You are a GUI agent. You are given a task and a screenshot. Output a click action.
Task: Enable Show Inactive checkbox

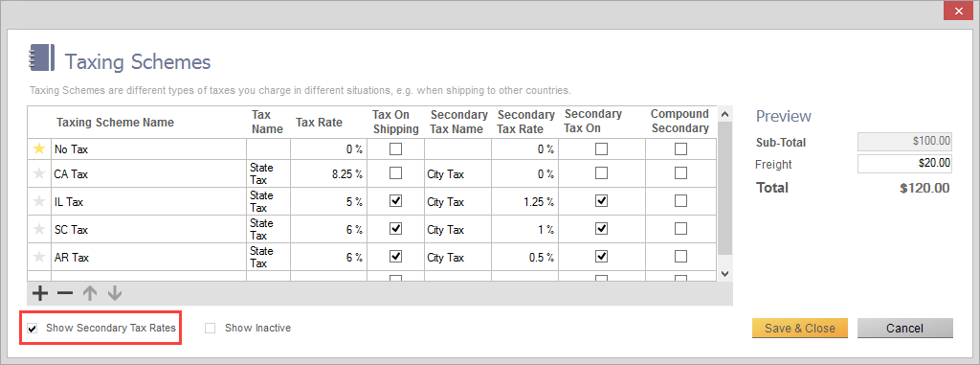point(210,328)
